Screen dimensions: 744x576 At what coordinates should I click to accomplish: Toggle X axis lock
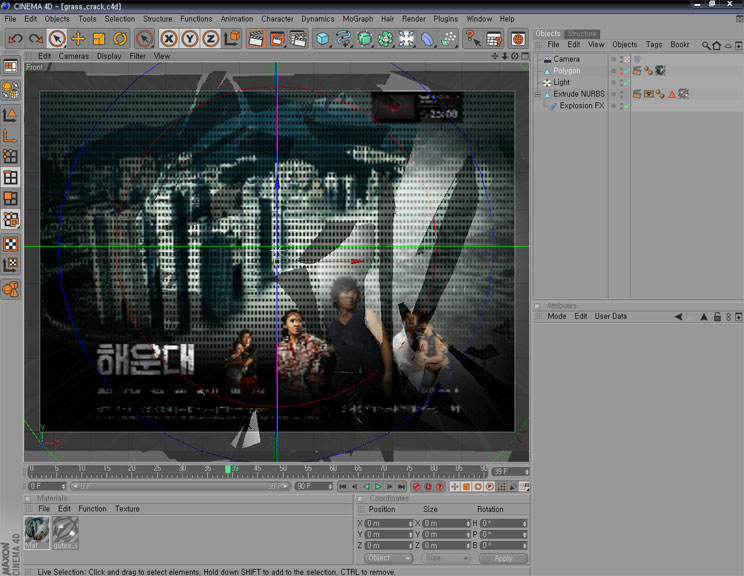[168, 38]
